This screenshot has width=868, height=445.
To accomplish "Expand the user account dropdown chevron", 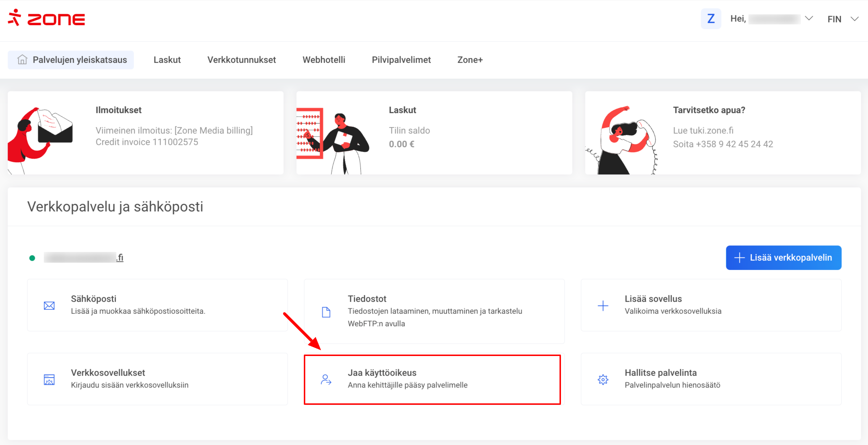I will tap(809, 19).
